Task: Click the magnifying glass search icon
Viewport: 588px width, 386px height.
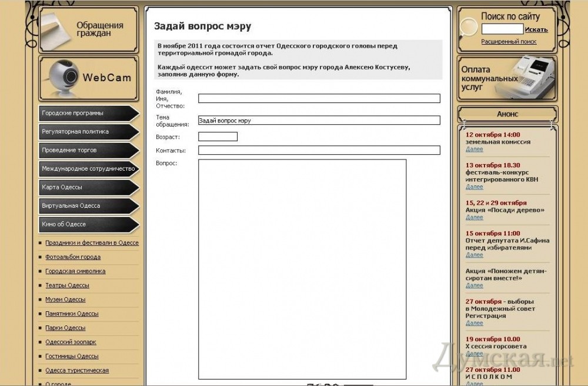Action: tap(468, 28)
